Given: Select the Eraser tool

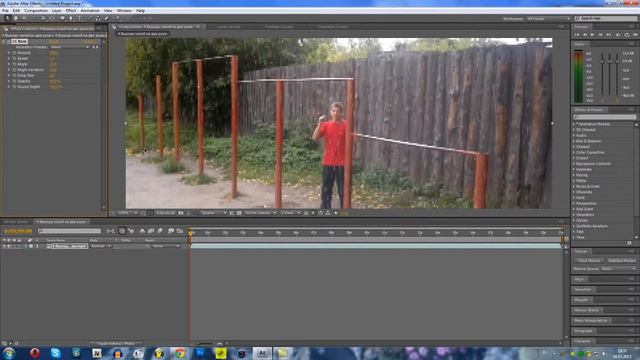Looking at the screenshot, I should [x=107, y=18].
